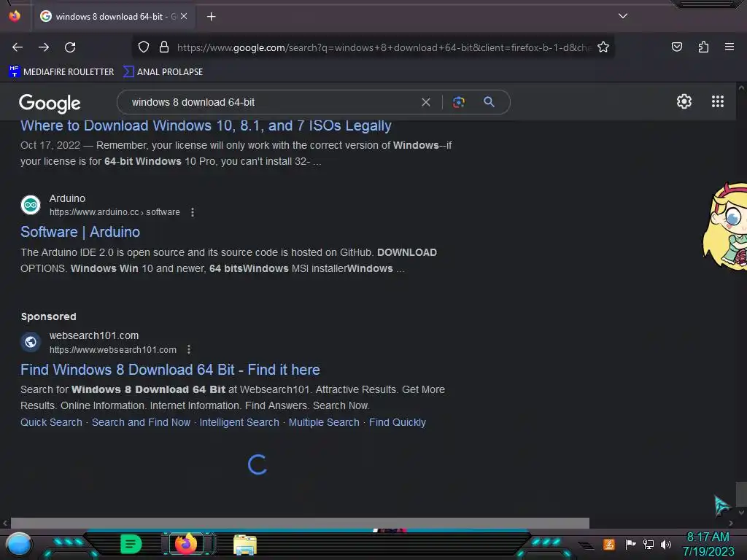Open the MEDIAFIRE ROULETTER bookmark
747x560 pixels.
click(x=61, y=72)
